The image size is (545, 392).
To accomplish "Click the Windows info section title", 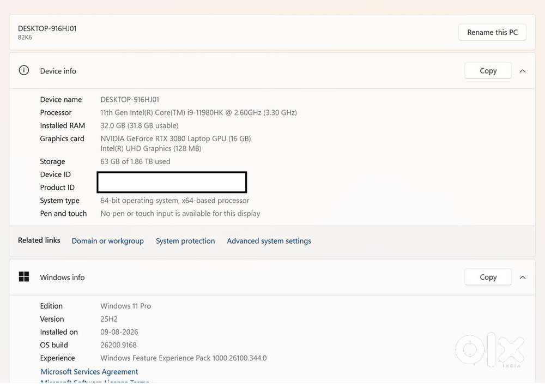I will point(62,277).
